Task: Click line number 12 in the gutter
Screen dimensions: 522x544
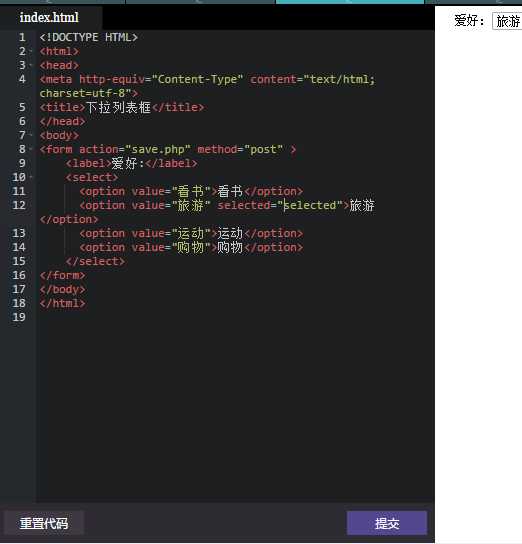Action: [19, 205]
